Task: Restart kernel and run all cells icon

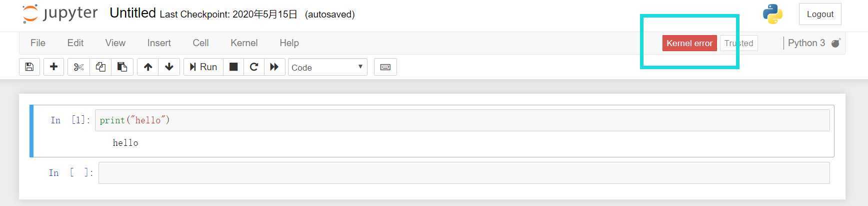Action: pos(274,67)
